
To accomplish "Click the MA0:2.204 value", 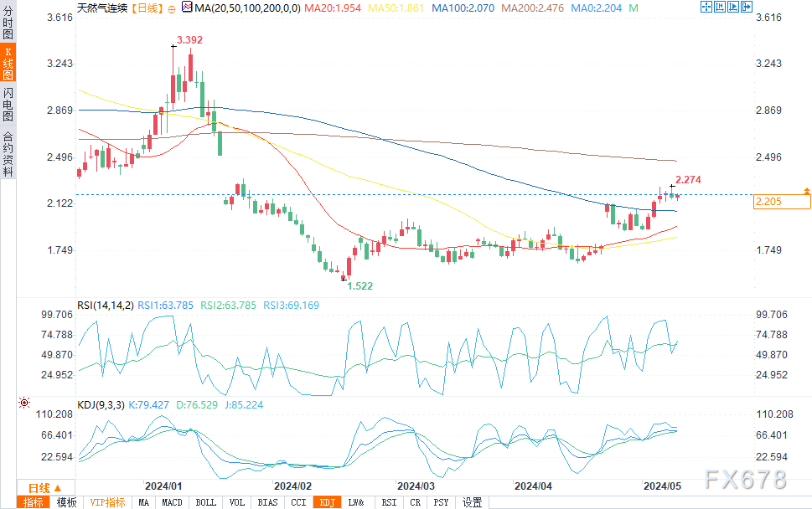I will pyautogui.click(x=597, y=8).
